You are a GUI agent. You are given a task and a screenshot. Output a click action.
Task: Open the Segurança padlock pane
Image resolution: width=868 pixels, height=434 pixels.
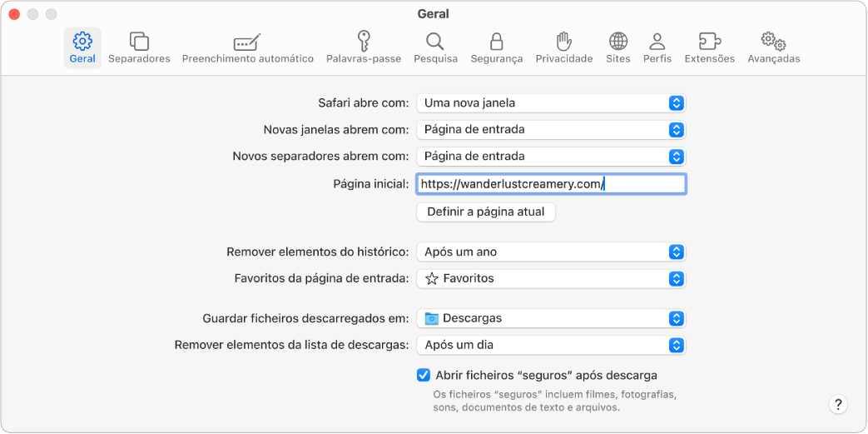496,47
